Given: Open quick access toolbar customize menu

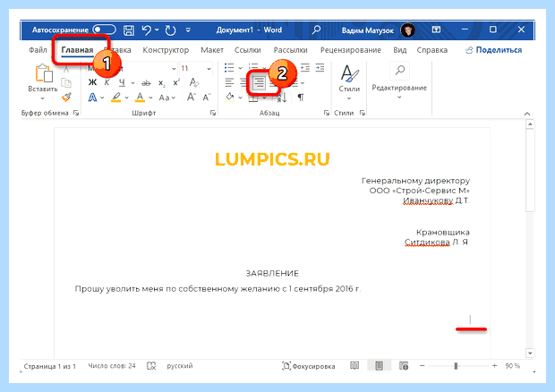Looking at the screenshot, I should pos(188,30).
